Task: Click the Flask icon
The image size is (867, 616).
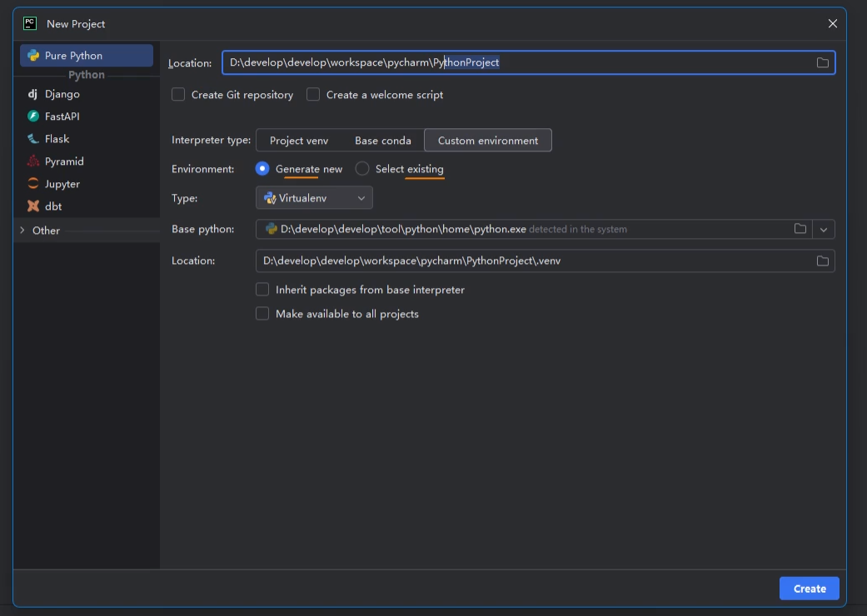Action: point(33,139)
